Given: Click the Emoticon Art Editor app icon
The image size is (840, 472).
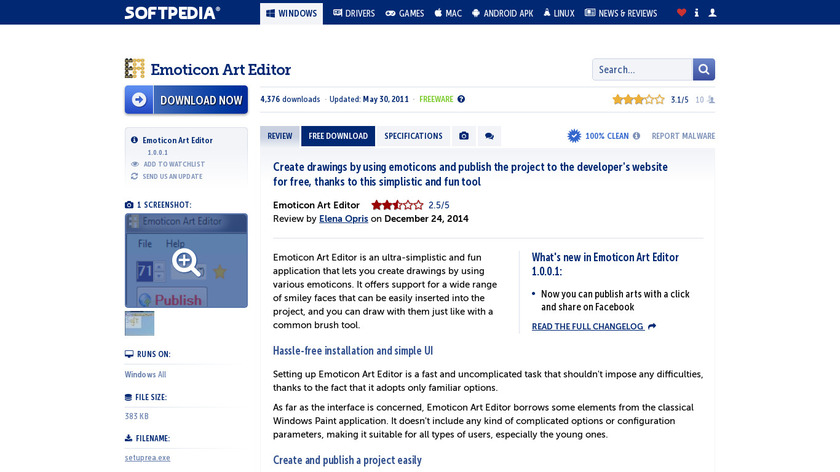Looking at the screenshot, I should 134,69.
